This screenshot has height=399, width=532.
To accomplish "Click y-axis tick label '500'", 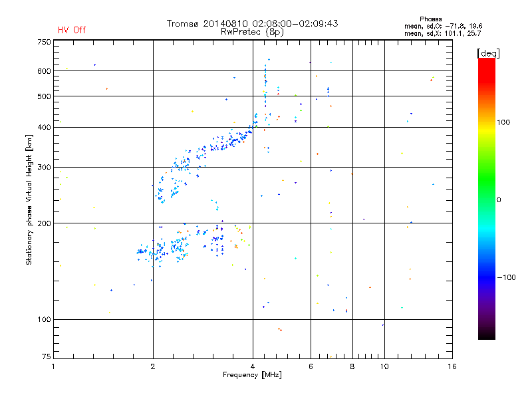I will [x=44, y=96].
